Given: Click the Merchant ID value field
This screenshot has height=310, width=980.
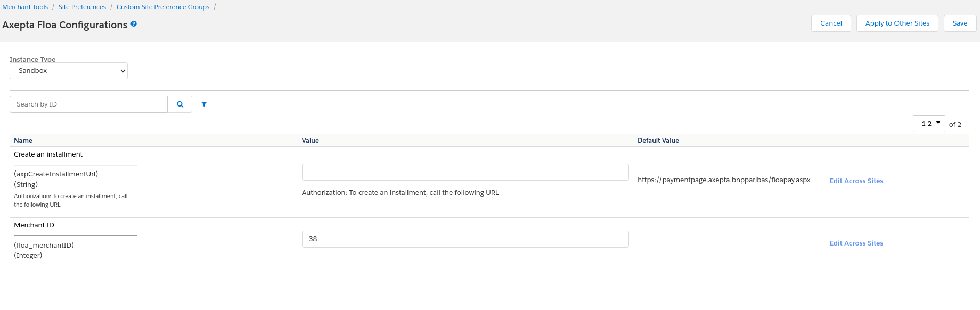Looking at the screenshot, I should (x=465, y=239).
